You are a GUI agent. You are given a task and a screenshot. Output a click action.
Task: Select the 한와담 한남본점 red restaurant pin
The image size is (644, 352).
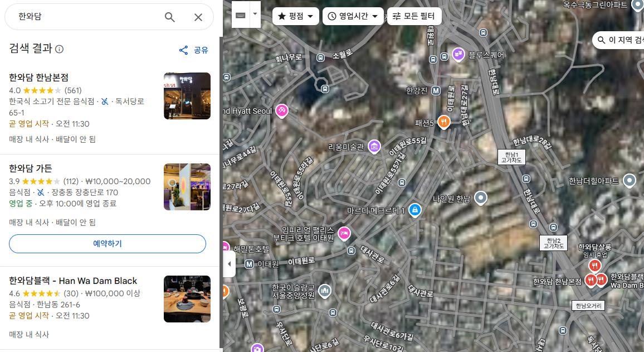[591, 281]
